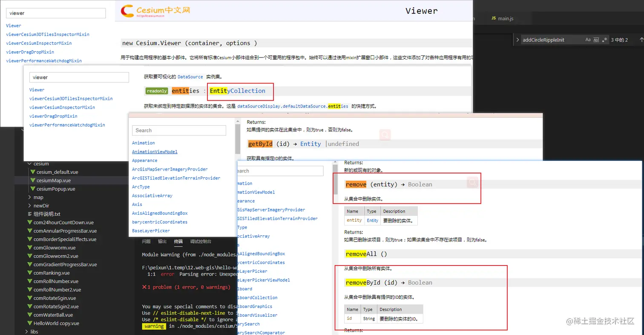The image size is (644, 335).
Task: Expand the libs folder
Action: coord(26,332)
